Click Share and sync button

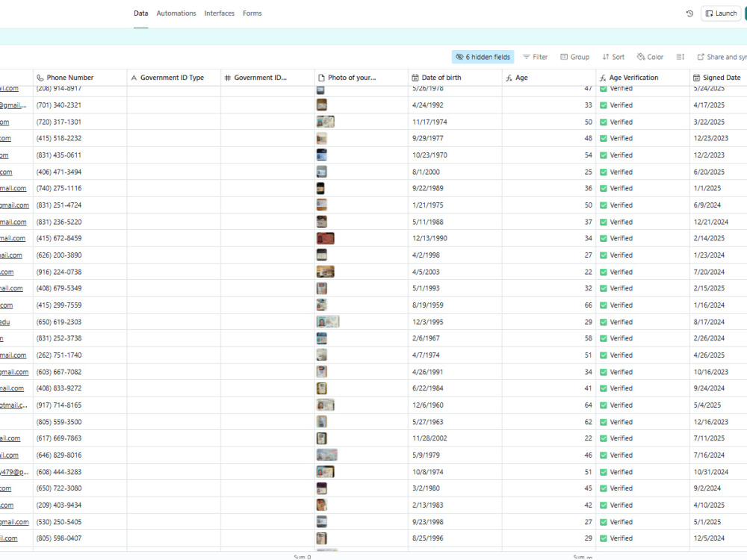click(722, 57)
